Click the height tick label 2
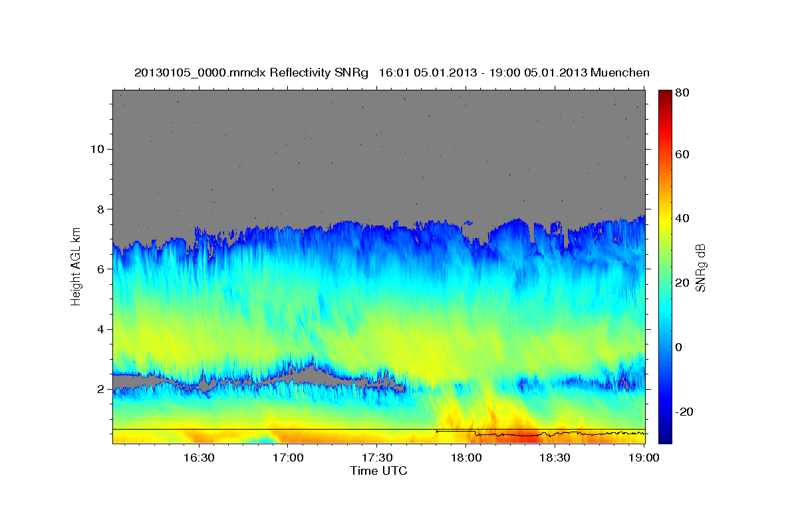This screenshot has width=798, height=532. pos(100,389)
